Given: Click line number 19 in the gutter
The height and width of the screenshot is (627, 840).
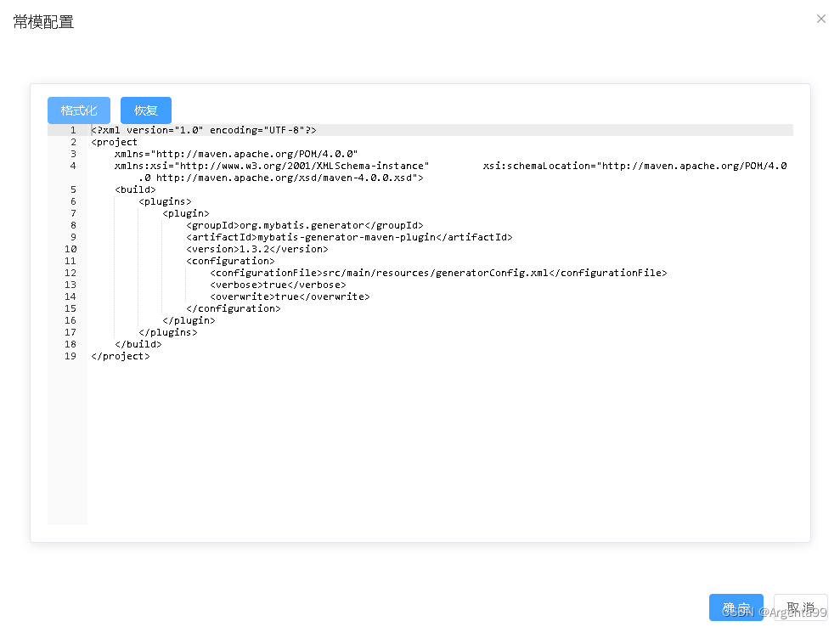Looking at the screenshot, I should pyautogui.click(x=70, y=356).
